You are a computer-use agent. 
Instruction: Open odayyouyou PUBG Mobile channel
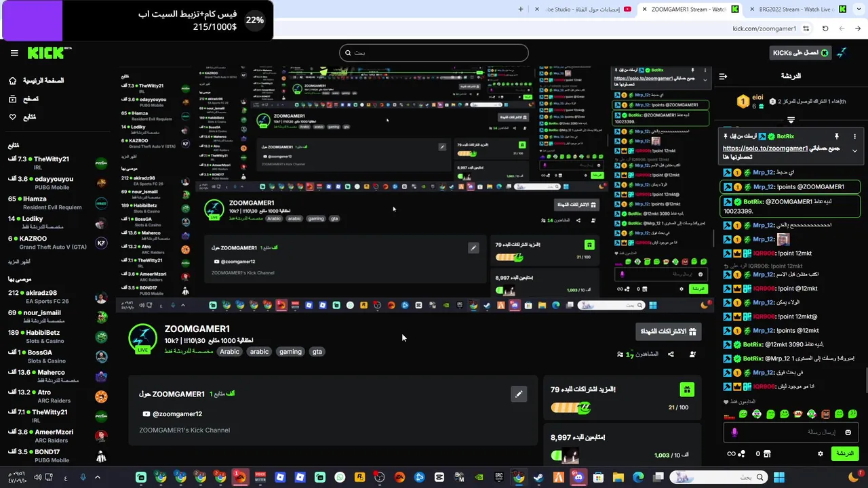58,183
